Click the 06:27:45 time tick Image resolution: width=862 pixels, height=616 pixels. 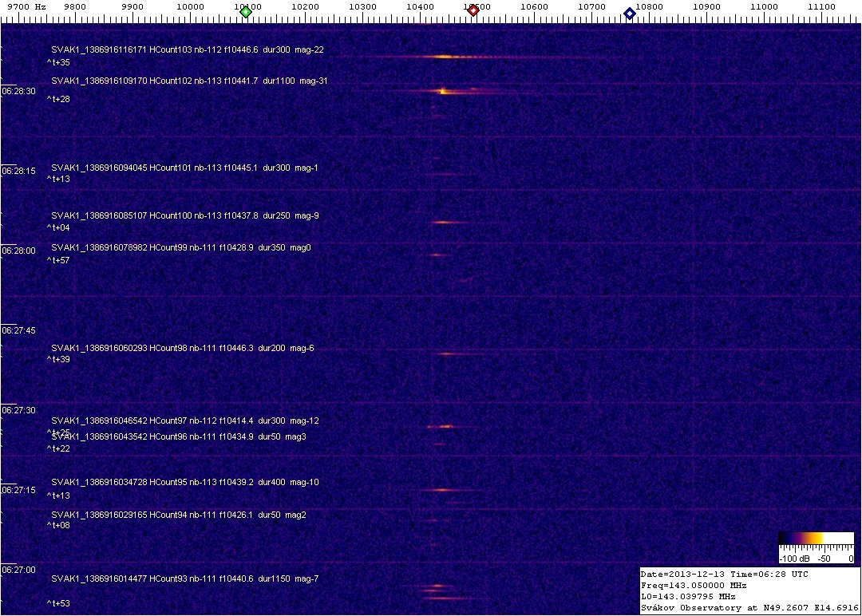pos(18,330)
